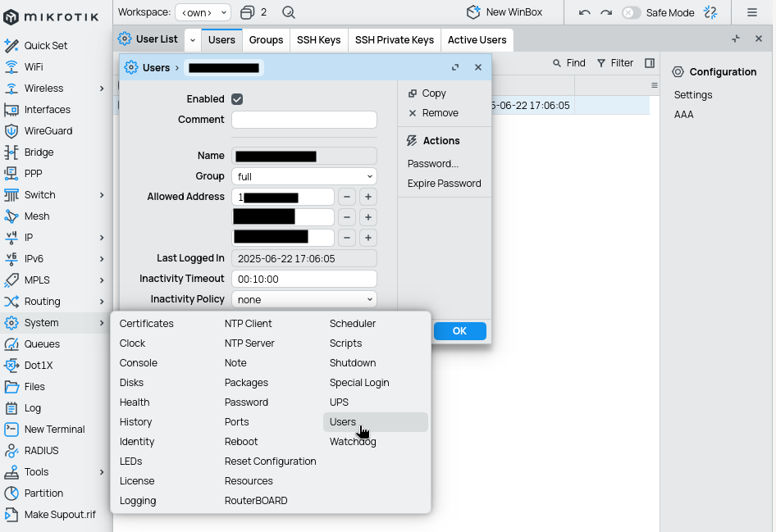Click the icon right of Safe Mode
Screen dimensions: 776x532
pos(710,12)
